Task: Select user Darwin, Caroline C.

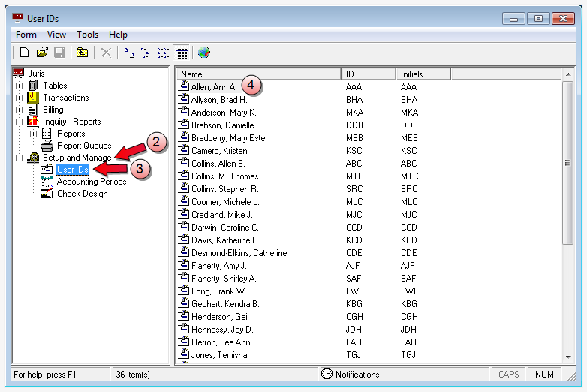Action: click(225, 228)
